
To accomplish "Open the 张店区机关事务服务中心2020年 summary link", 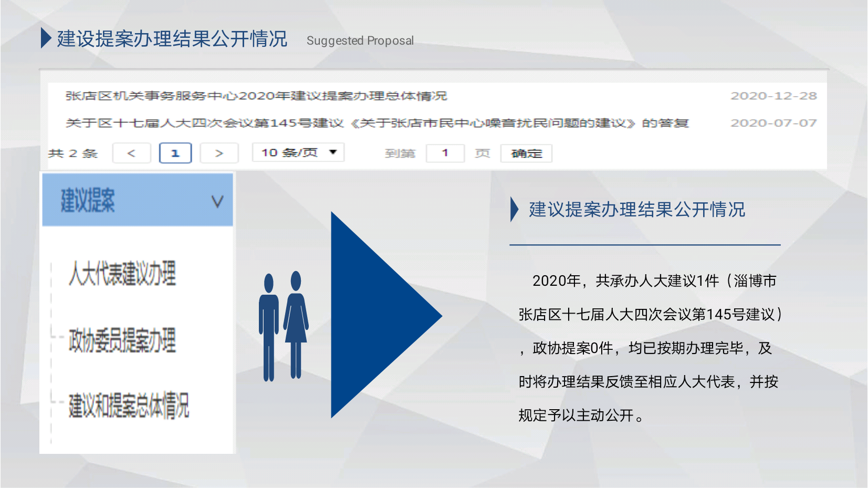I will [256, 96].
